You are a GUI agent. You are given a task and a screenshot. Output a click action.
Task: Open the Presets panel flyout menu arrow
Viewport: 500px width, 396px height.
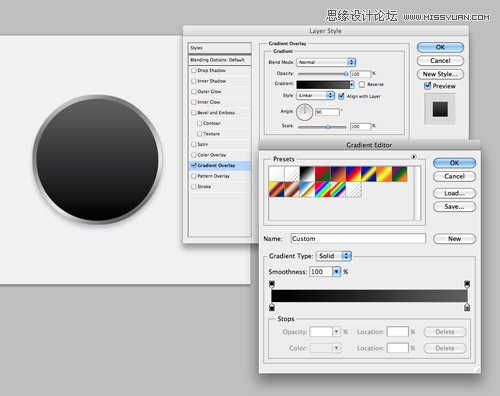(414, 157)
